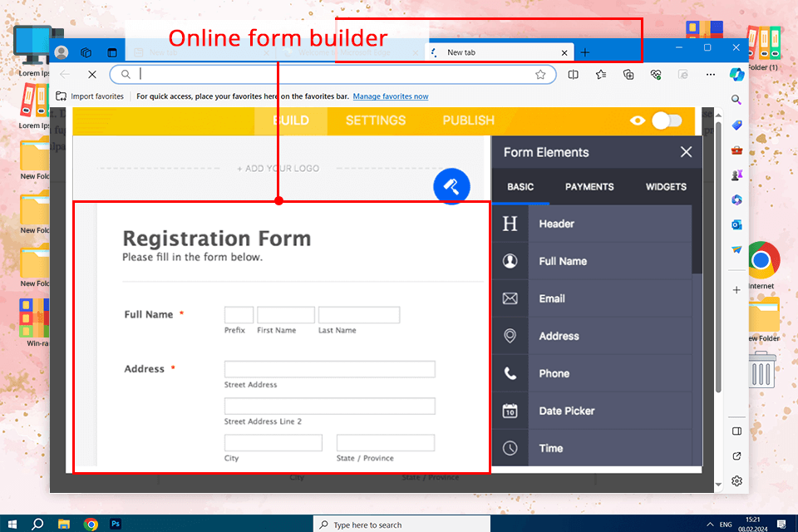
Task: Click the eye preview icon
Action: [638, 121]
